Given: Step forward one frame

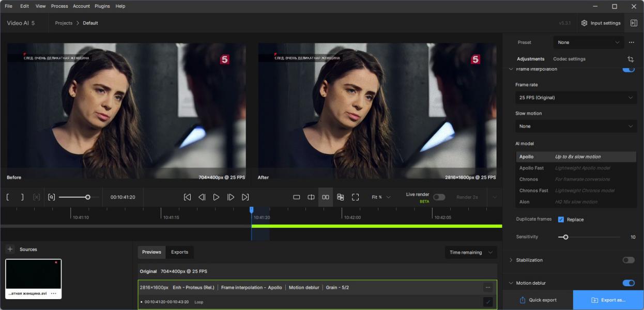Looking at the screenshot, I should [231, 197].
